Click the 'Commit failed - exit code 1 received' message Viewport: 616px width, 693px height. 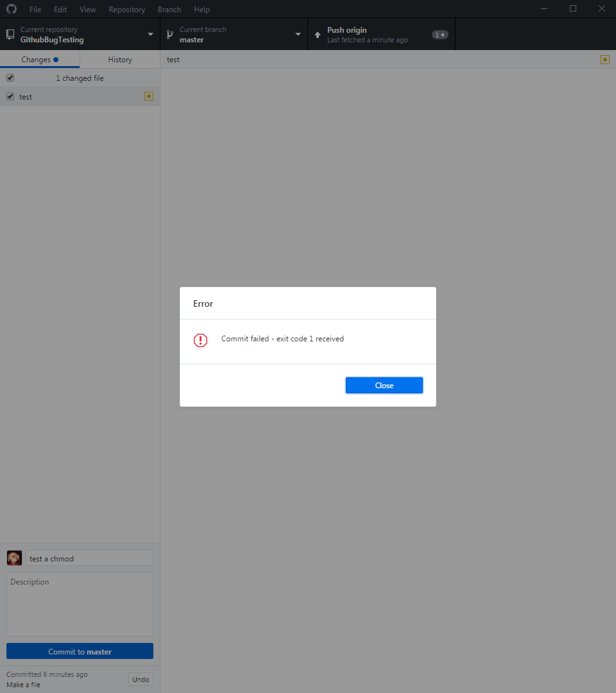coord(282,339)
